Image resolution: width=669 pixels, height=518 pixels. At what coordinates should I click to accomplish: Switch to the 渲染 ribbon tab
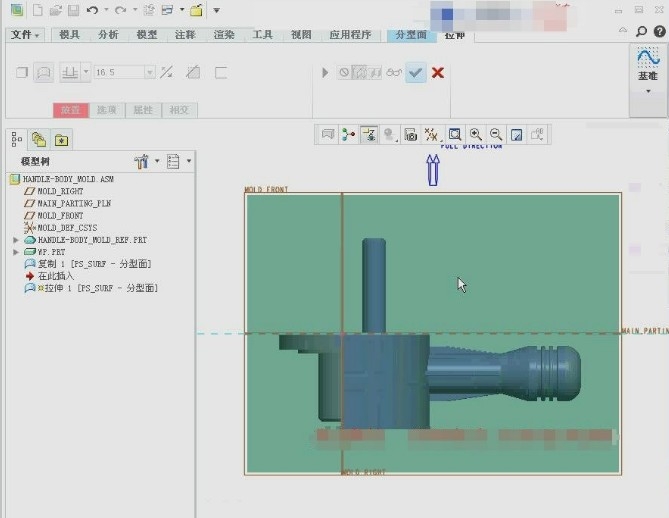pos(224,35)
